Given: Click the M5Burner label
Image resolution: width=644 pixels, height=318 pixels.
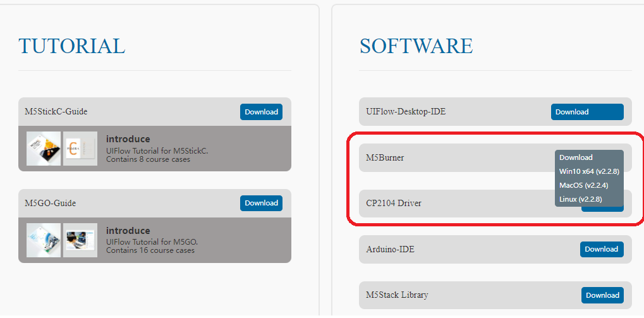Looking at the screenshot, I should (x=385, y=157).
